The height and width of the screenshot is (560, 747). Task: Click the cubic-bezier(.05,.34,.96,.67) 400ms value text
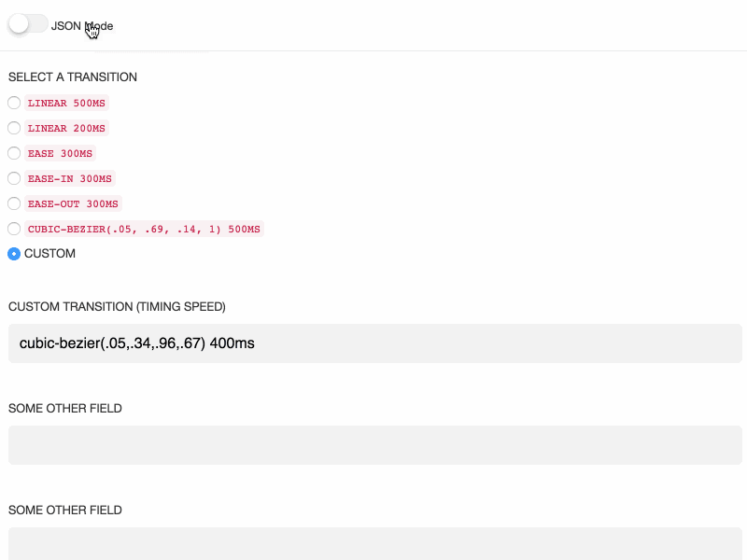136,343
